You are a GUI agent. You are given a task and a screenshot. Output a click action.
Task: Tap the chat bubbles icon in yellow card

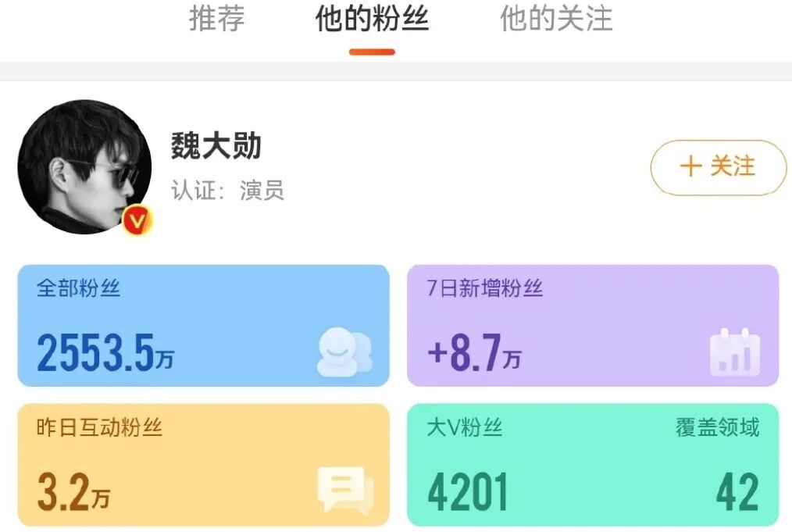click(346, 490)
